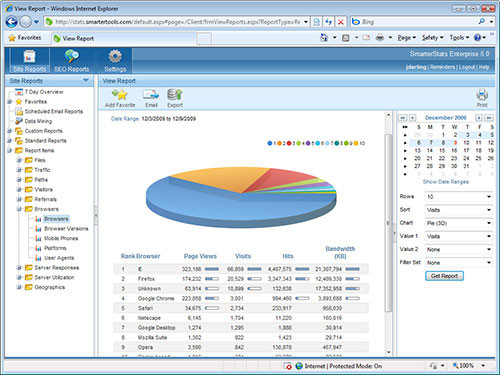Click the Favorites button
Image resolution: width=500 pixels, height=375 pixels.
pos(25,38)
